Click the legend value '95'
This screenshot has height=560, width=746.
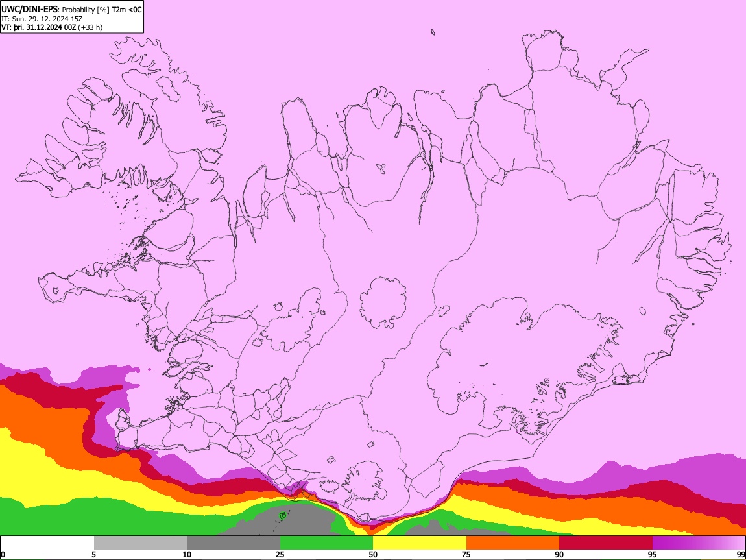coord(653,555)
